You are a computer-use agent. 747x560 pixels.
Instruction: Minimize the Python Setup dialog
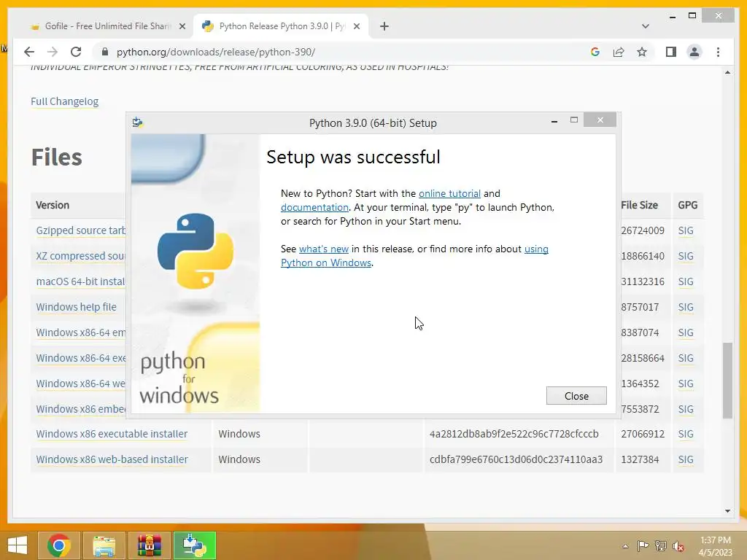(554, 122)
